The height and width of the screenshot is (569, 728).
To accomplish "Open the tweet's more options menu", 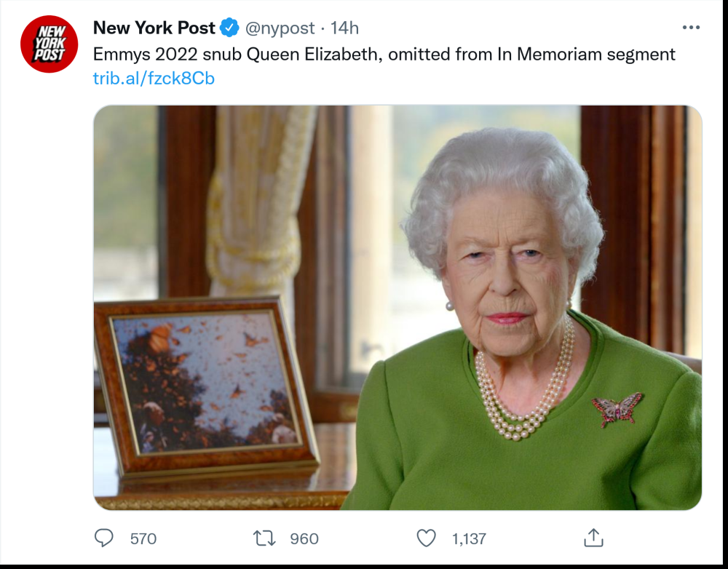I will click(690, 28).
